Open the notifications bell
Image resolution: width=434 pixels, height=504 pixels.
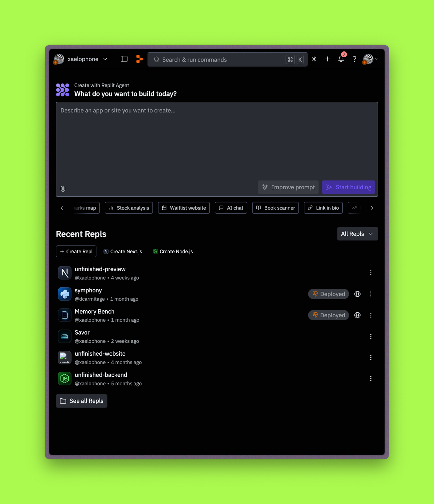341,59
